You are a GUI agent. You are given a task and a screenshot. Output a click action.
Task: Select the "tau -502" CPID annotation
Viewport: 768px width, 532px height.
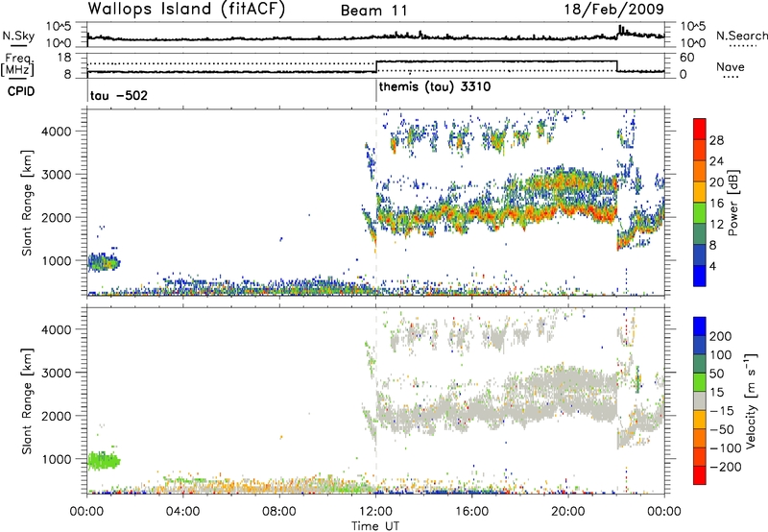click(x=118, y=95)
